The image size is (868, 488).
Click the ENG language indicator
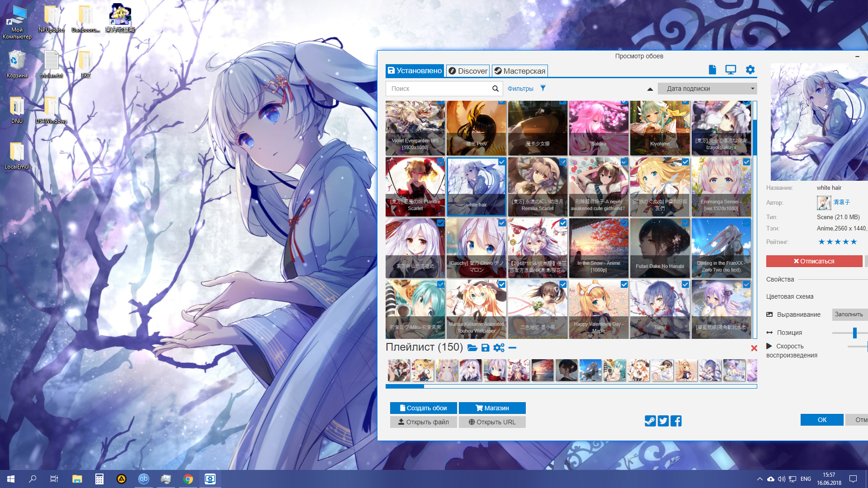806,479
